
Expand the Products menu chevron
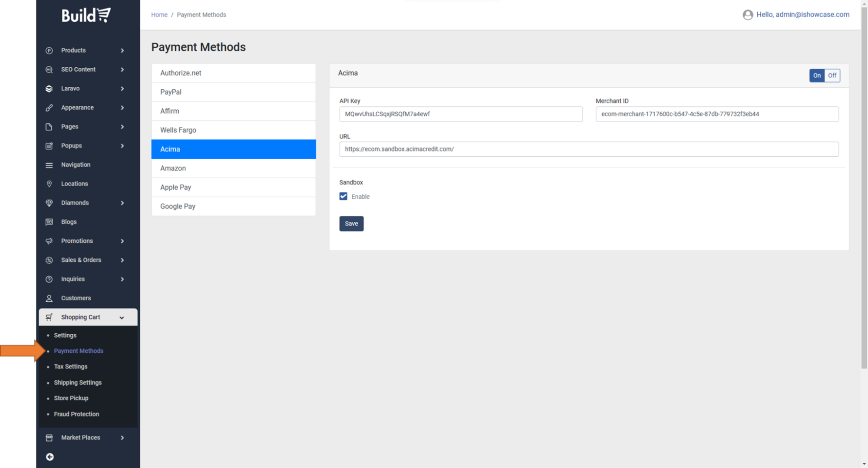(122, 50)
